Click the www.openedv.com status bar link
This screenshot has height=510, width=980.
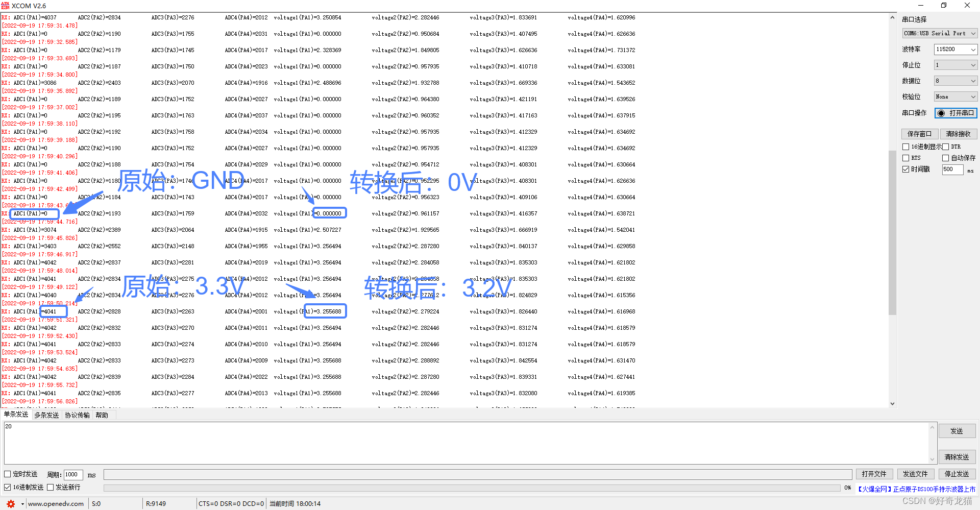coord(56,504)
